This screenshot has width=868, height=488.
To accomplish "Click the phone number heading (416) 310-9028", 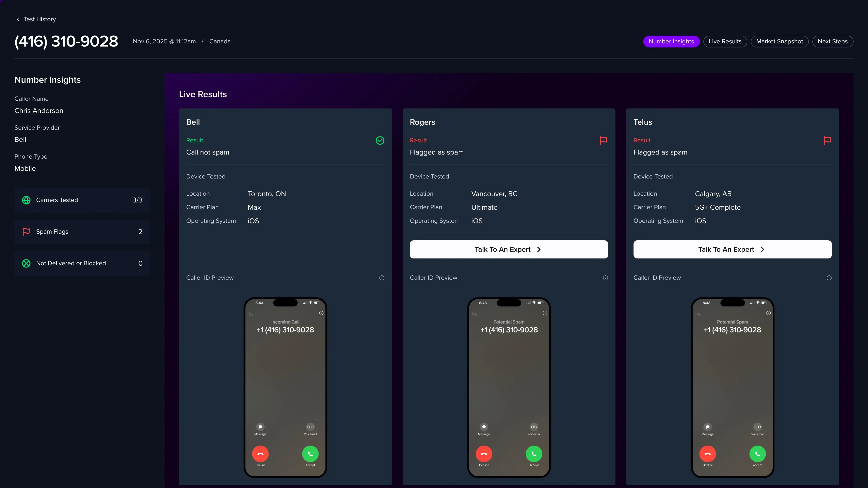I will [66, 41].
